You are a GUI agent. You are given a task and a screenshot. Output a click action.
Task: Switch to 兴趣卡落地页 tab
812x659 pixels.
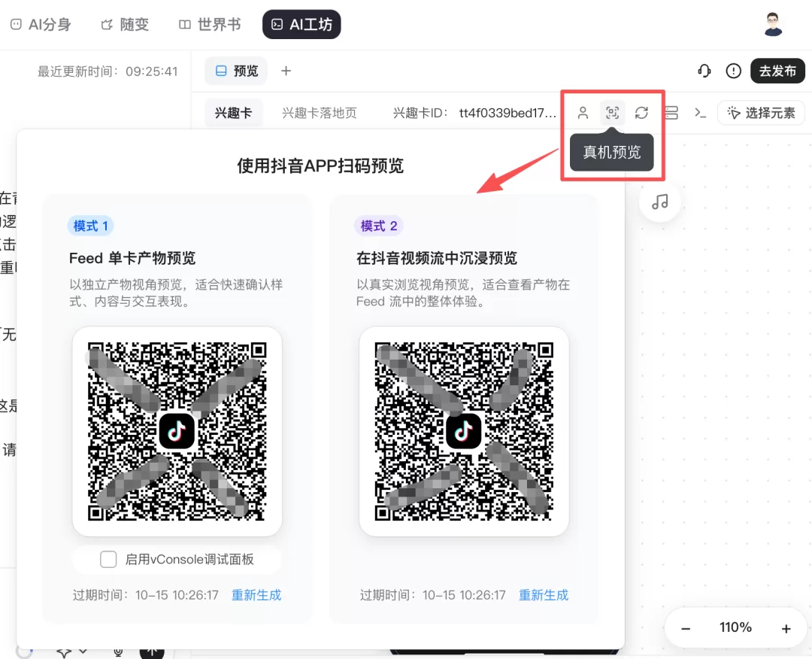point(320,113)
